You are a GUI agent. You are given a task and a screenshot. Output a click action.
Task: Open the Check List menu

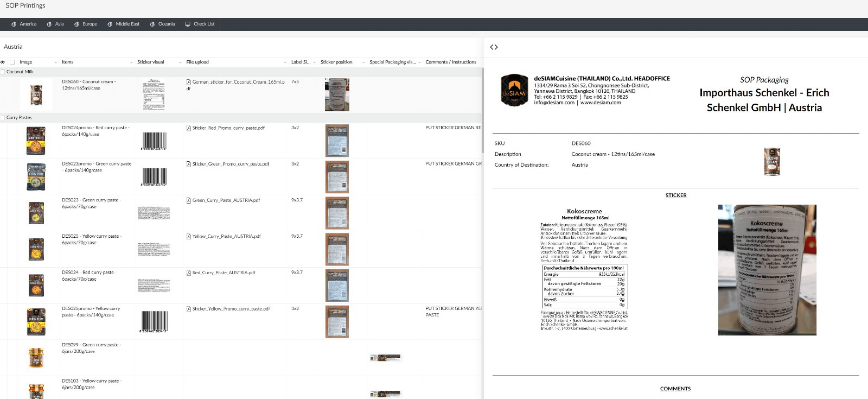(x=200, y=24)
